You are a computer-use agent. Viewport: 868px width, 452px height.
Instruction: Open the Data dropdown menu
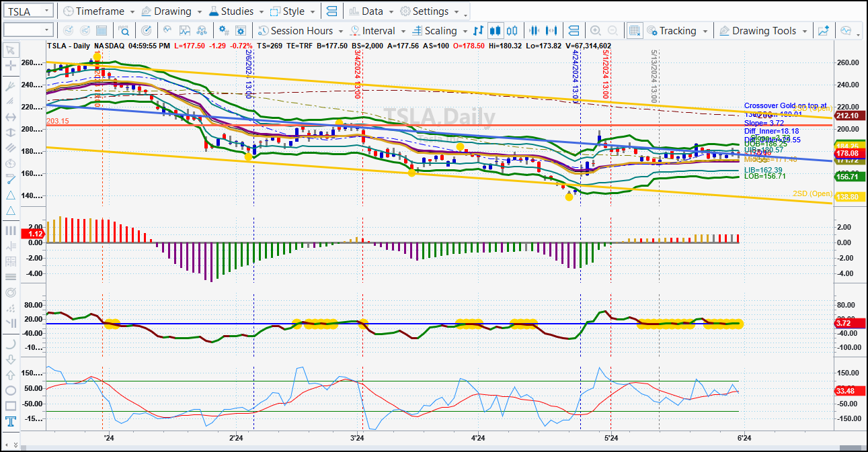[x=372, y=11]
